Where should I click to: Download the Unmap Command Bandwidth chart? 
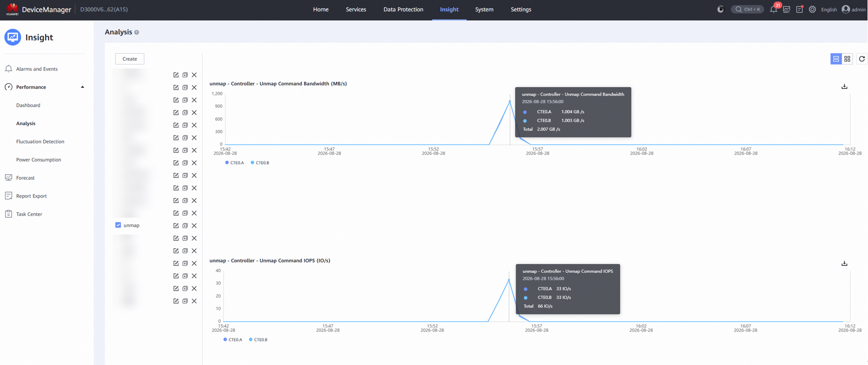tap(844, 87)
